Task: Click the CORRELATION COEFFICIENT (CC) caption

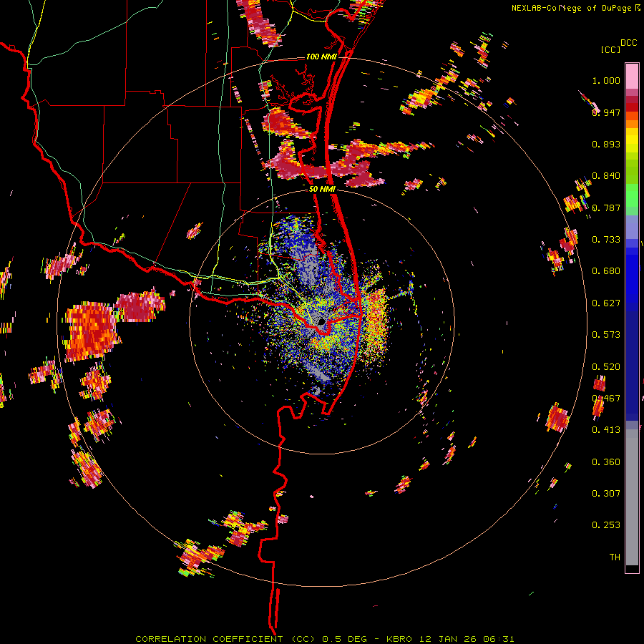Action: [x=225, y=639]
